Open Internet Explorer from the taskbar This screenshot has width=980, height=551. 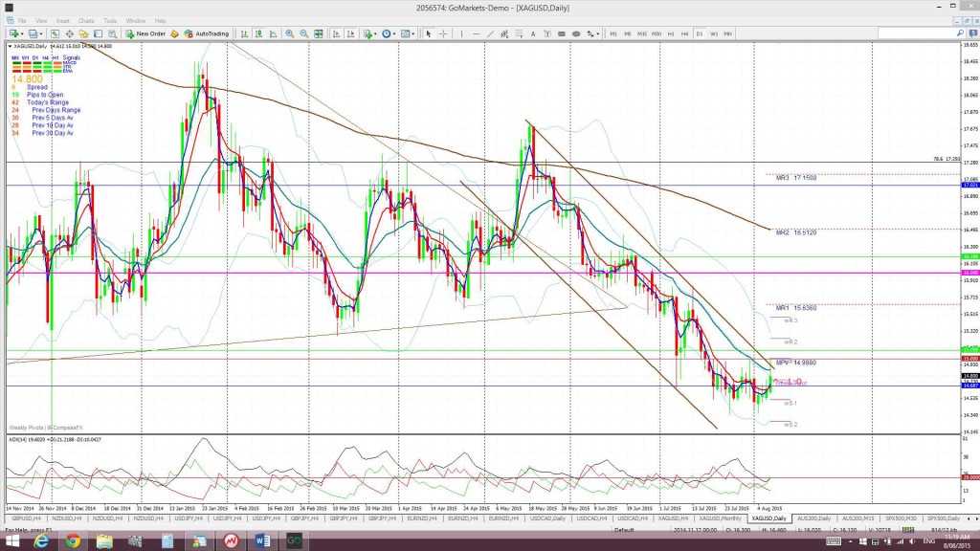point(41,540)
